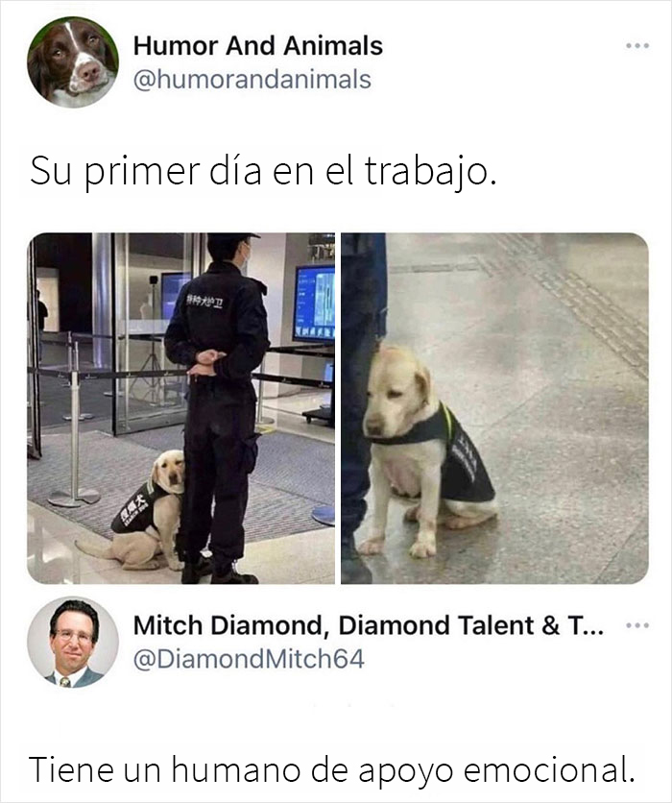Click the @DiamondMitch64 handle
The height and width of the screenshot is (803, 672).
tap(249, 659)
